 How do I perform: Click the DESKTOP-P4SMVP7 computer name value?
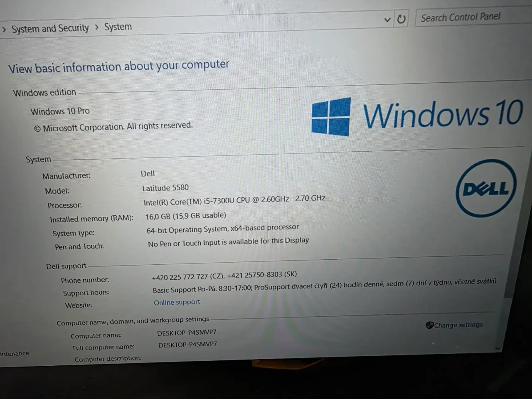pyautogui.click(x=187, y=333)
